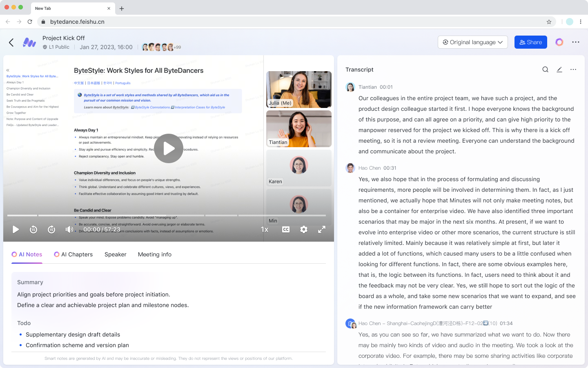
Task: Click the browser address bar
Action: coord(296,22)
